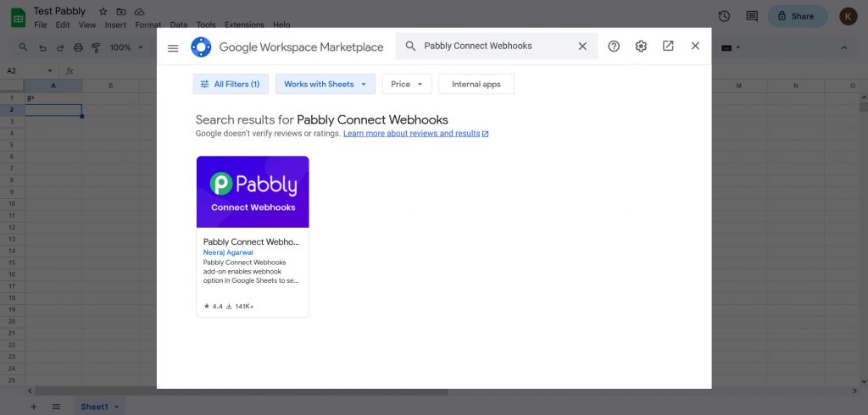This screenshot has width=868, height=415.
Task: Select the Sheet1 tab
Action: (94, 407)
